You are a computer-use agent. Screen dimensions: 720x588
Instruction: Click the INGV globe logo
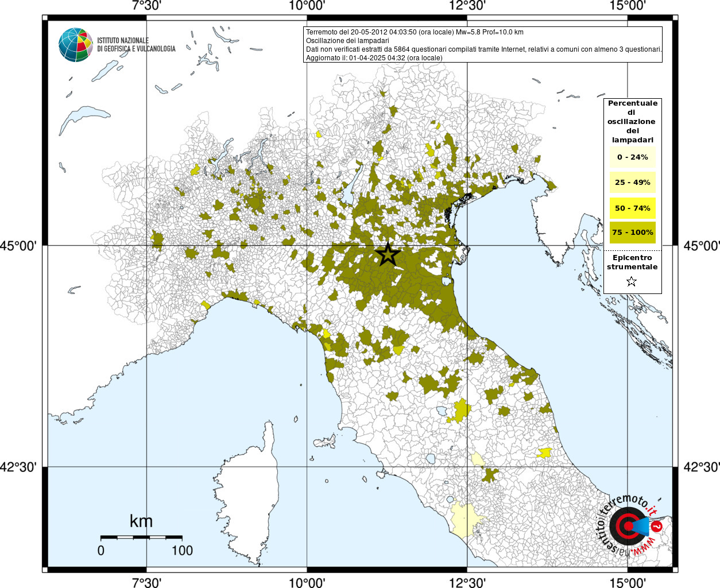pos(75,45)
